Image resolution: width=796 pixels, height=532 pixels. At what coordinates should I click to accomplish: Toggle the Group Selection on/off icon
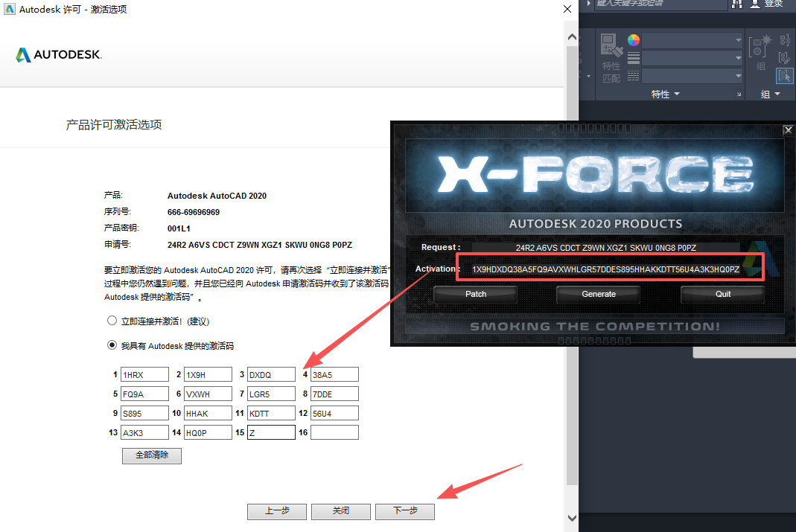785,76
